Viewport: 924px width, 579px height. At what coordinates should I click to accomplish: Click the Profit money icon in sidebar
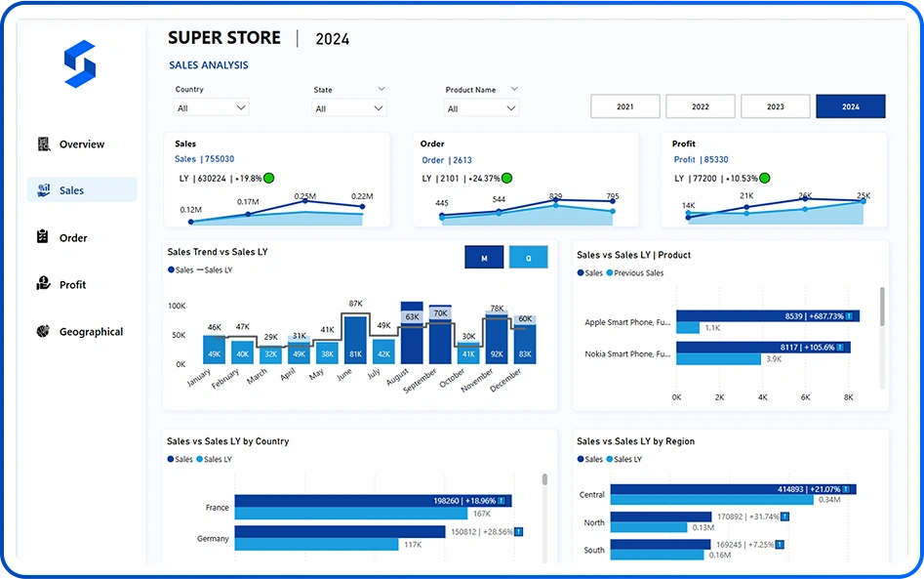43,284
